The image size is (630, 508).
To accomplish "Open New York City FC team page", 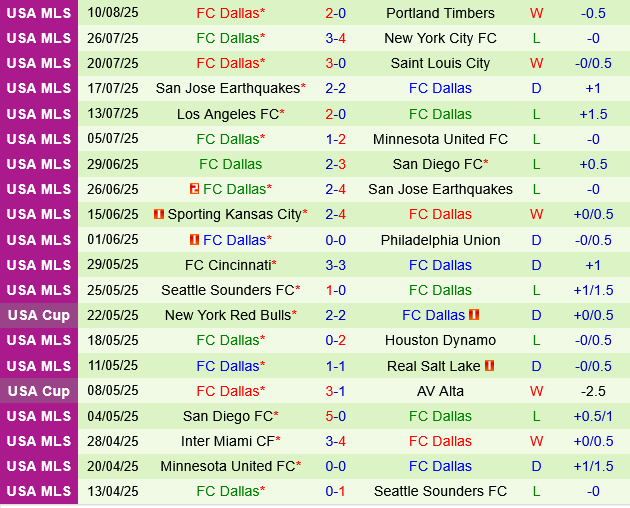I will tap(440, 38).
